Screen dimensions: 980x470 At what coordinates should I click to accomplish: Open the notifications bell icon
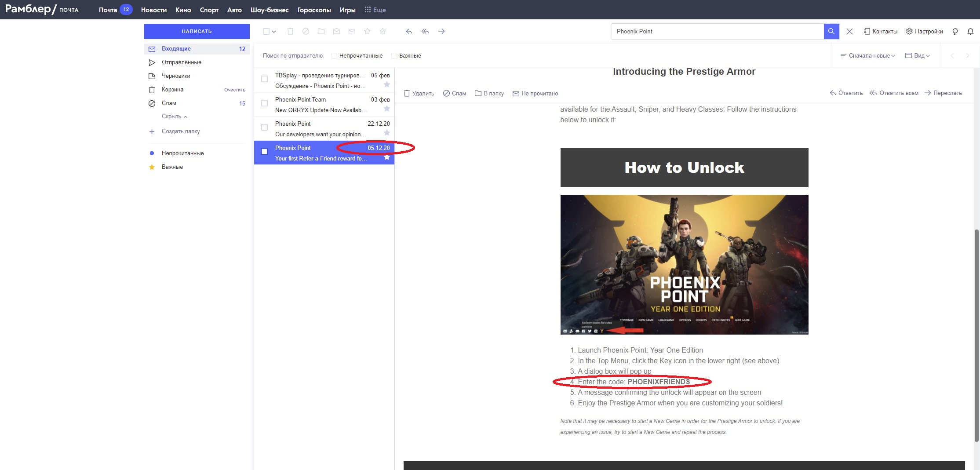[970, 31]
